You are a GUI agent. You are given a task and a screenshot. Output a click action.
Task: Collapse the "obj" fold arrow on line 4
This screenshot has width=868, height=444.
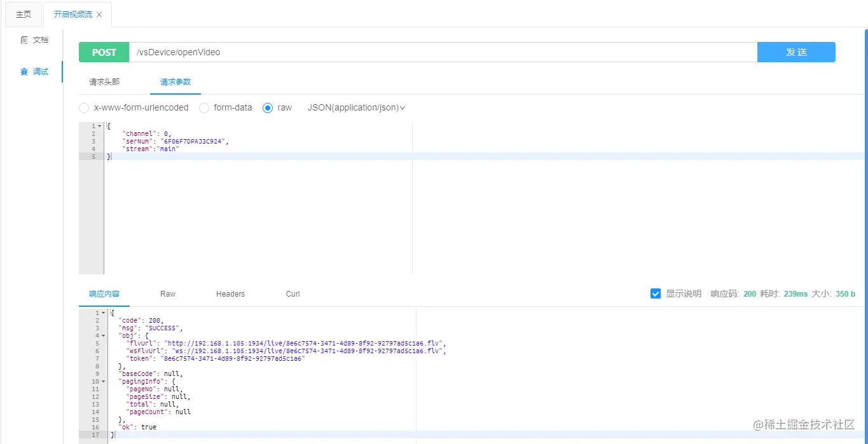[102, 336]
